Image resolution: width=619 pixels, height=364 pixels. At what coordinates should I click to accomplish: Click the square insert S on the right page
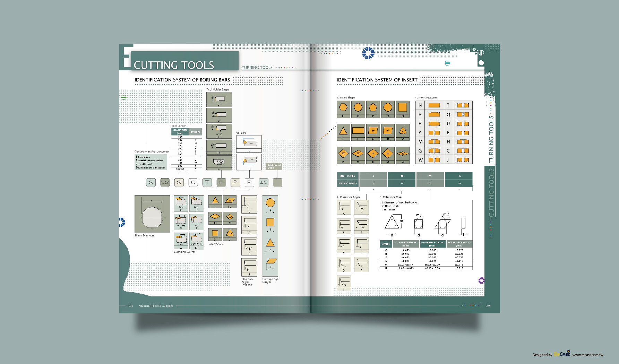403,109
